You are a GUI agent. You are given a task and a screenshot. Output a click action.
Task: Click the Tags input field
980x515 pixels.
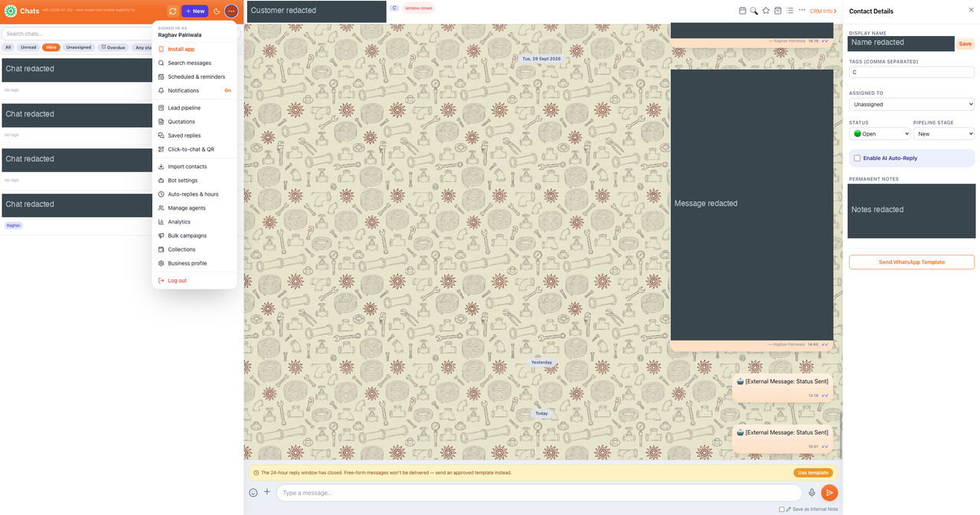tap(911, 72)
